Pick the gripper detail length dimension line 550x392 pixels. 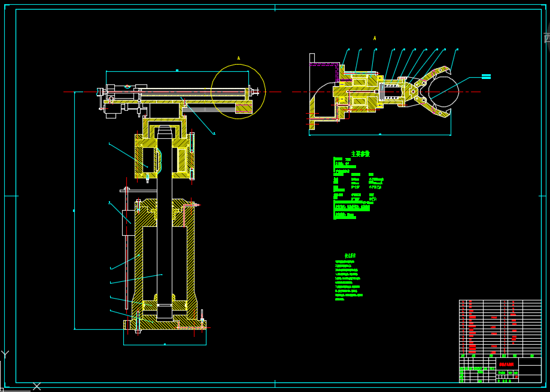[380, 135]
